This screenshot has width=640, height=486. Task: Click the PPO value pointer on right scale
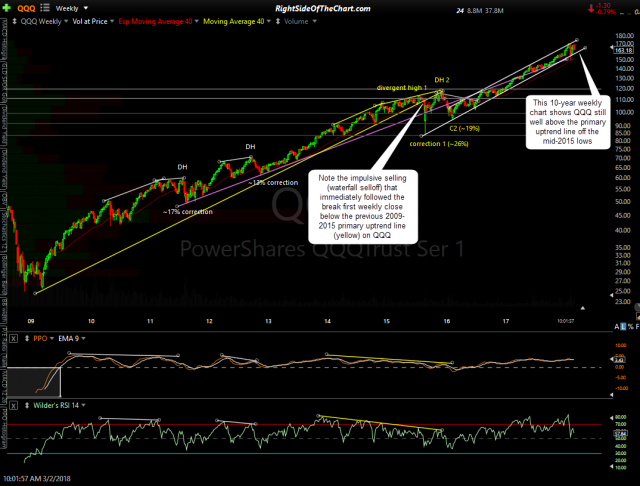coord(611,359)
